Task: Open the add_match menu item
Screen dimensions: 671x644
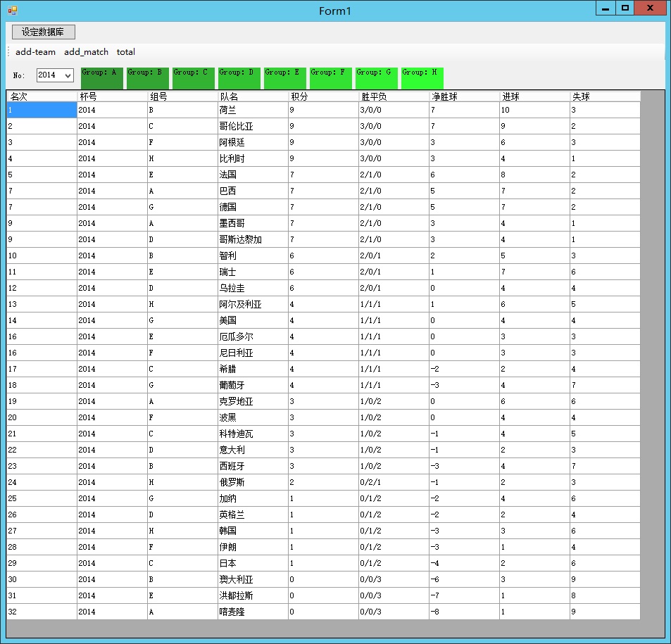Action: [86, 52]
